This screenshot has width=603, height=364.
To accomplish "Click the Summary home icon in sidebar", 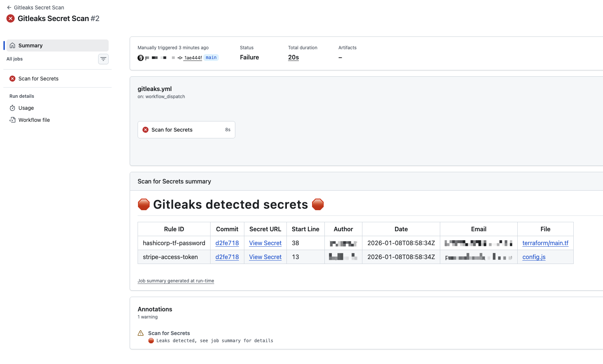I will pos(12,45).
